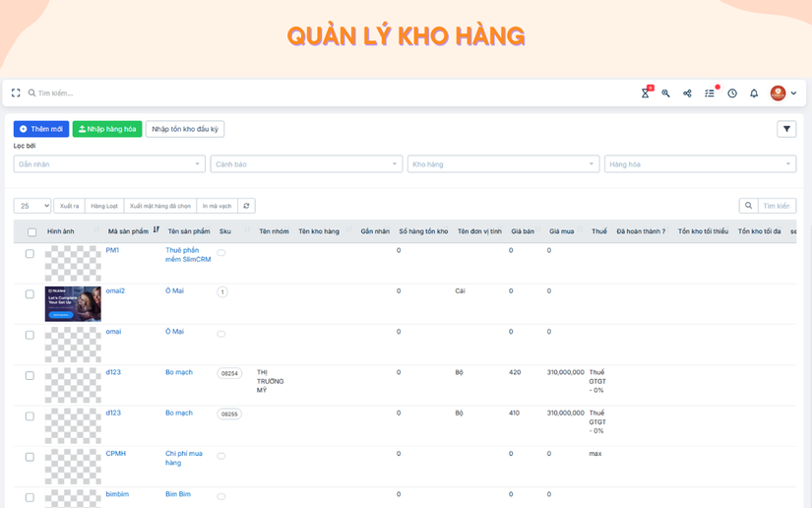Open the hourglass timer icon
This screenshot has height=508, width=812.
coord(646,94)
